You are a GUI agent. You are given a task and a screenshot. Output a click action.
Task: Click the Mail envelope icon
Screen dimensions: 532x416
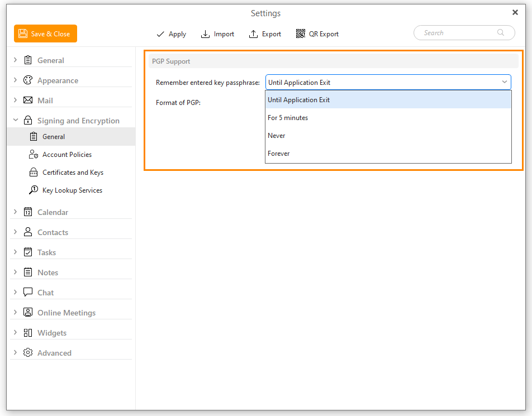28,100
